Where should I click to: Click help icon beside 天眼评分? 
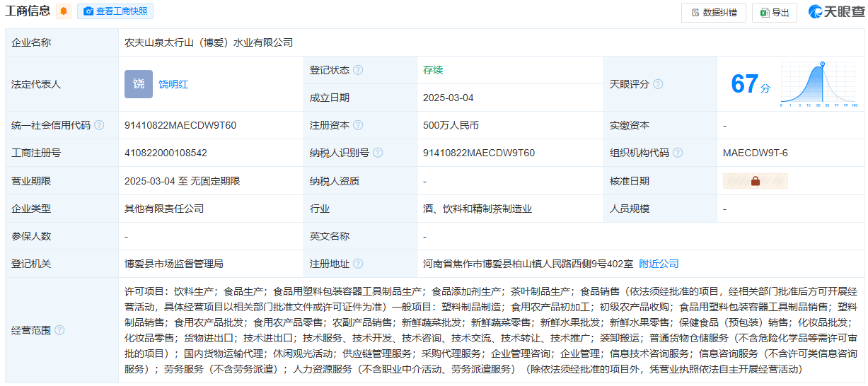tap(658, 84)
